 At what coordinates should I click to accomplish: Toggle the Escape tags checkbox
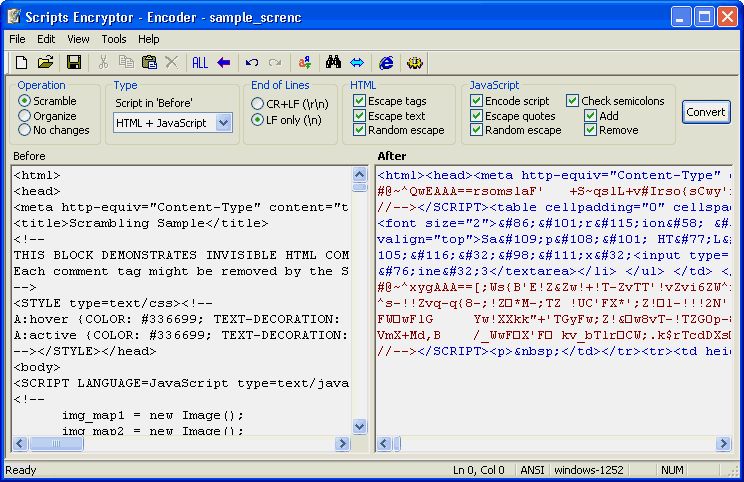click(360, 101)
